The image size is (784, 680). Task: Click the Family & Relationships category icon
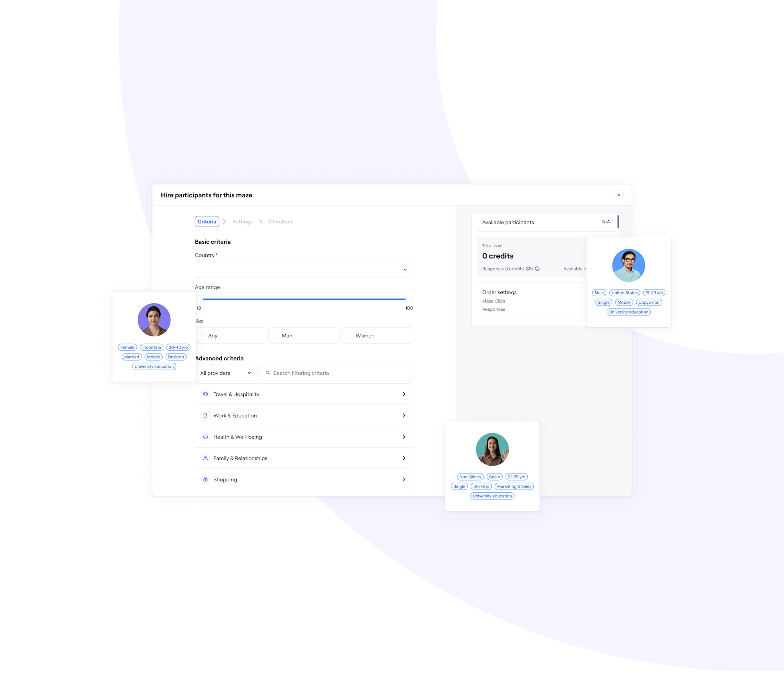click(x=205, y=457)
